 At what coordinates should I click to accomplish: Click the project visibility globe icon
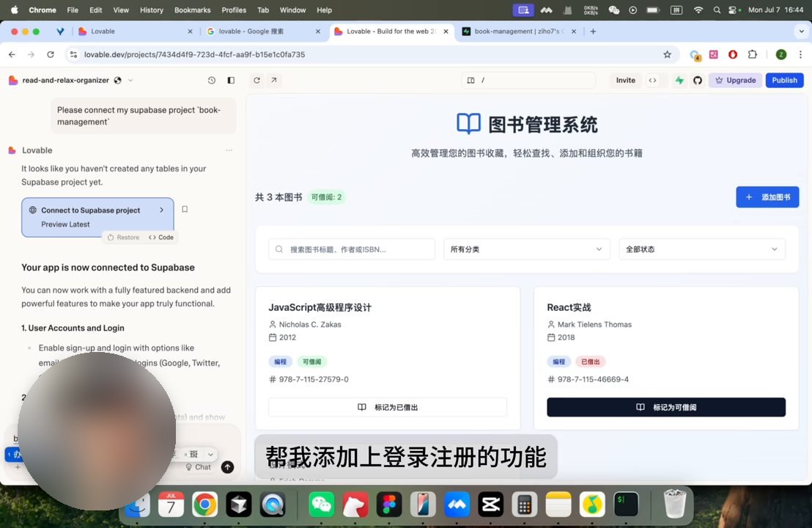coord(117,81)
